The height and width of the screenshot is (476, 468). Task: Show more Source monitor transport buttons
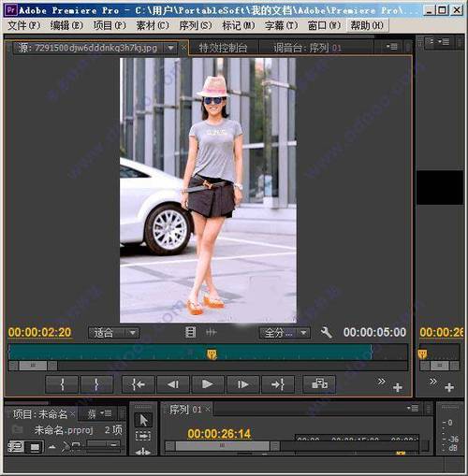pos(381,382)
